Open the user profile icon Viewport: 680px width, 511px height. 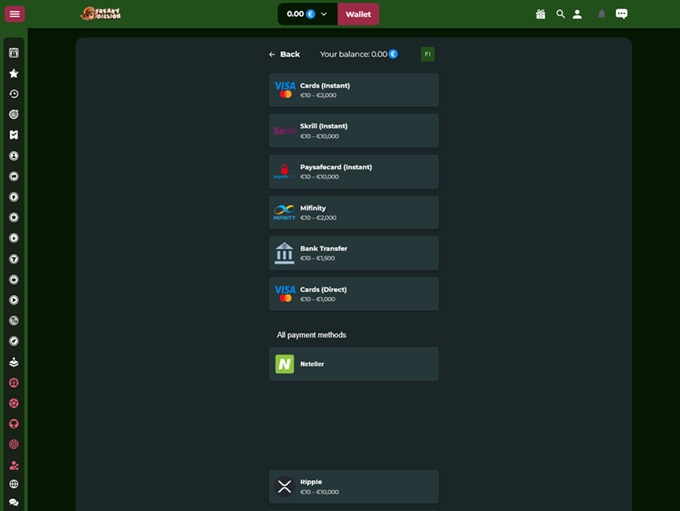577,14
